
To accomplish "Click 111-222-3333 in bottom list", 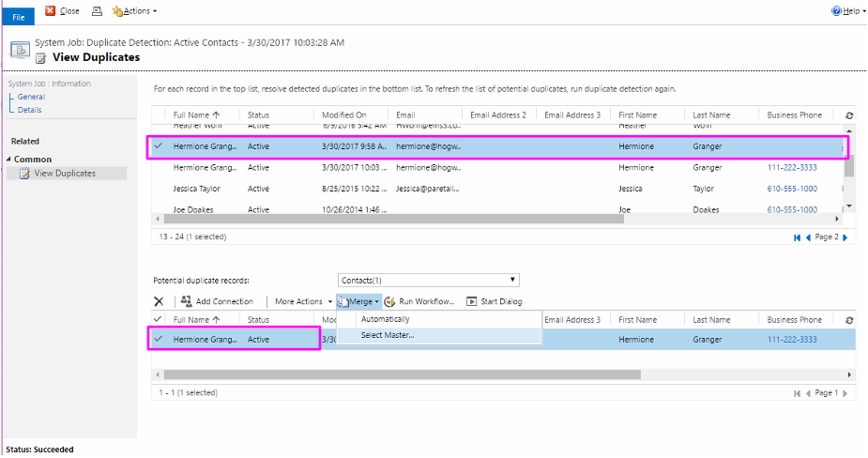I will tap(792, 340).
